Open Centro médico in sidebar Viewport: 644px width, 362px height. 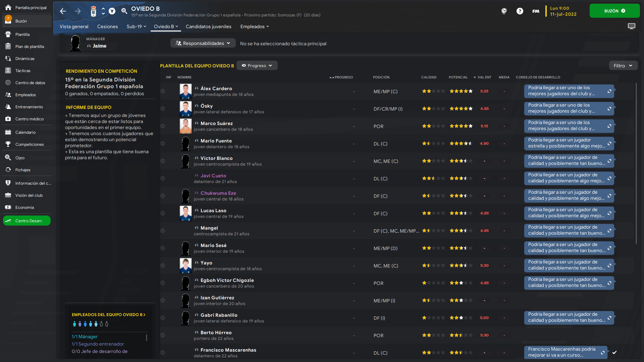29,119
